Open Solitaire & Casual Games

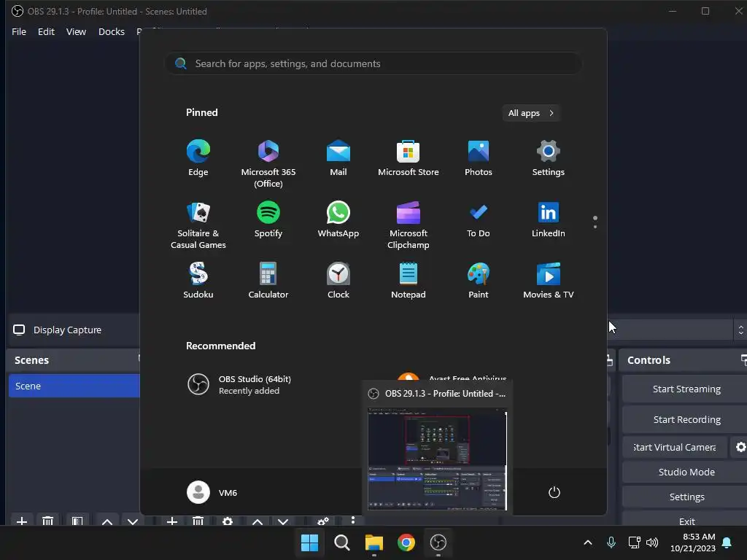198,225
